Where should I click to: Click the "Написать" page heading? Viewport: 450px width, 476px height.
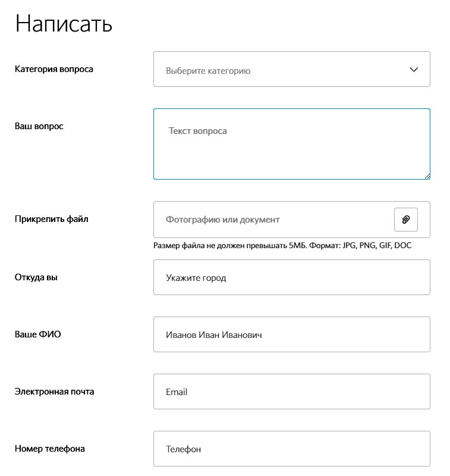click(x=64, y=23)
